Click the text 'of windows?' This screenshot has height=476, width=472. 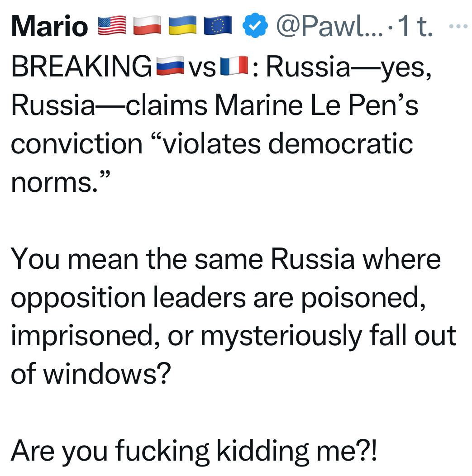point(91,374)
